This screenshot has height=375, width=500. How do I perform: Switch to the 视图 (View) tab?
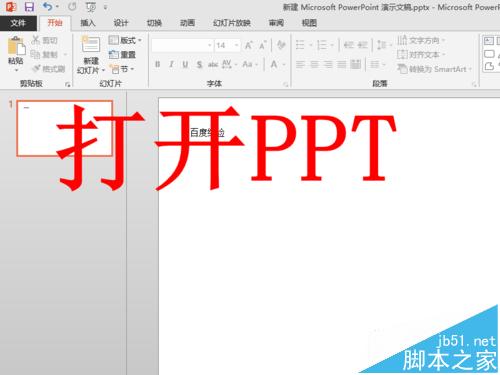309,23
